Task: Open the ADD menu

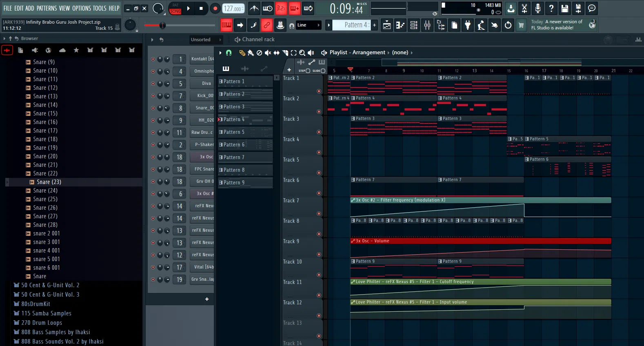Action: coord(30,8)
